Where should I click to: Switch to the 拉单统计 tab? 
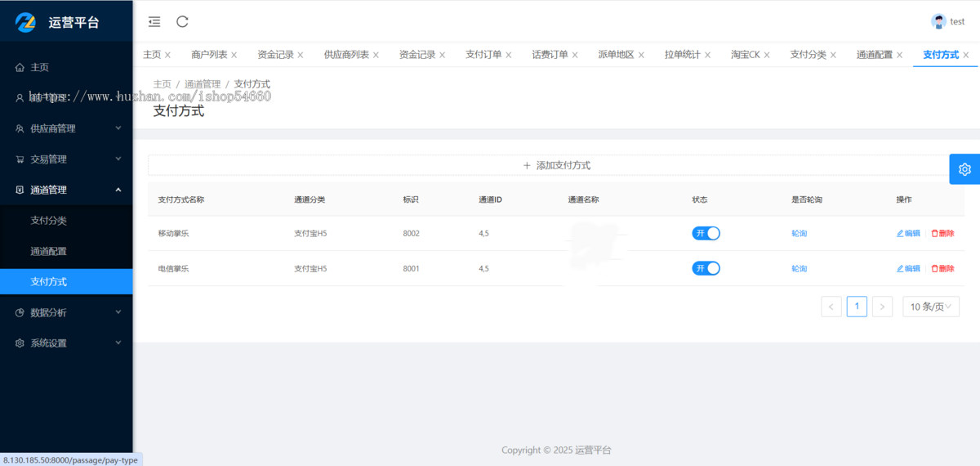click(x=683, y=55)
